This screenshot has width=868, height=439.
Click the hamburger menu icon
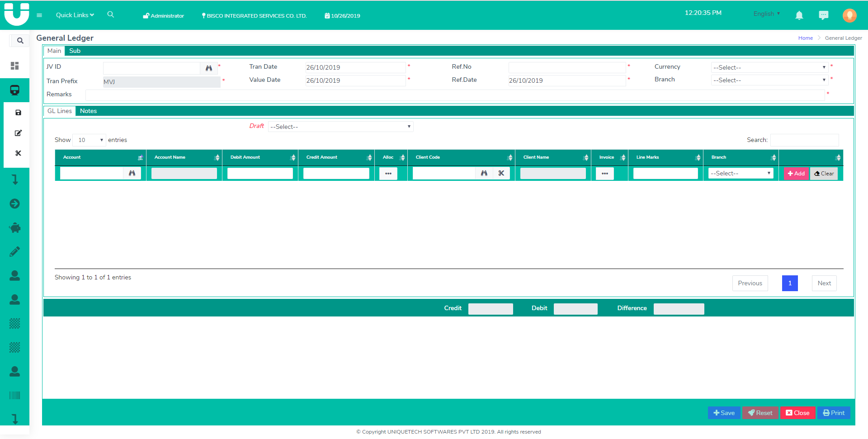(x=39, y=15)
